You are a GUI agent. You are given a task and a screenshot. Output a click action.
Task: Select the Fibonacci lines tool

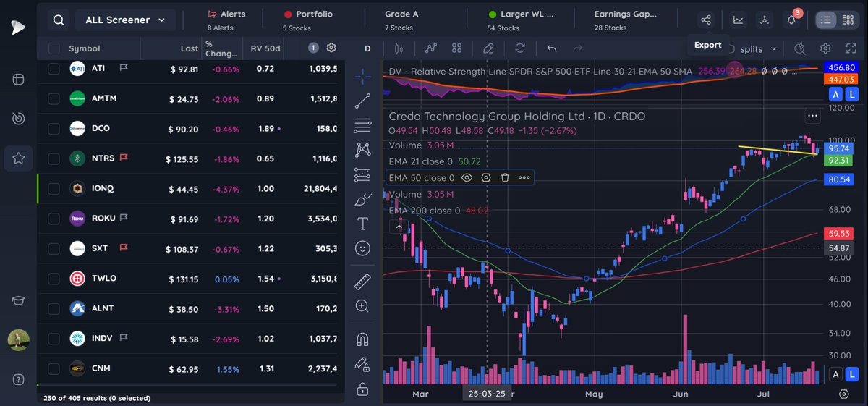[363, 126]
